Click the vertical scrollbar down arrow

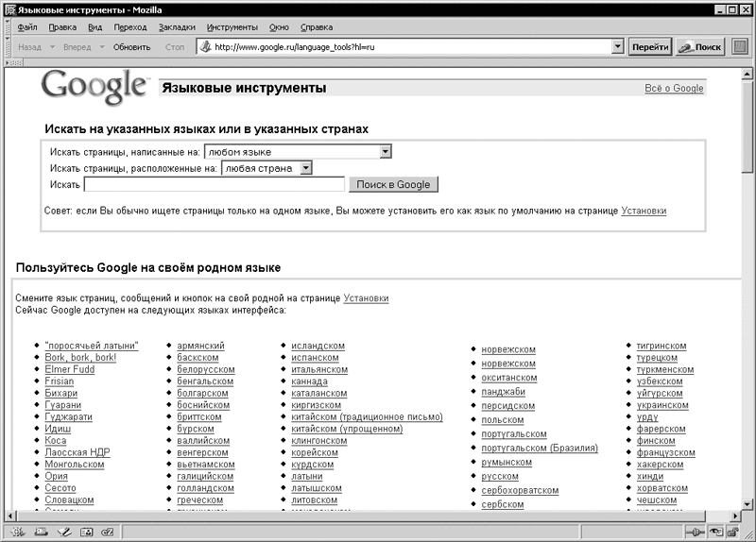click(747, 504)
